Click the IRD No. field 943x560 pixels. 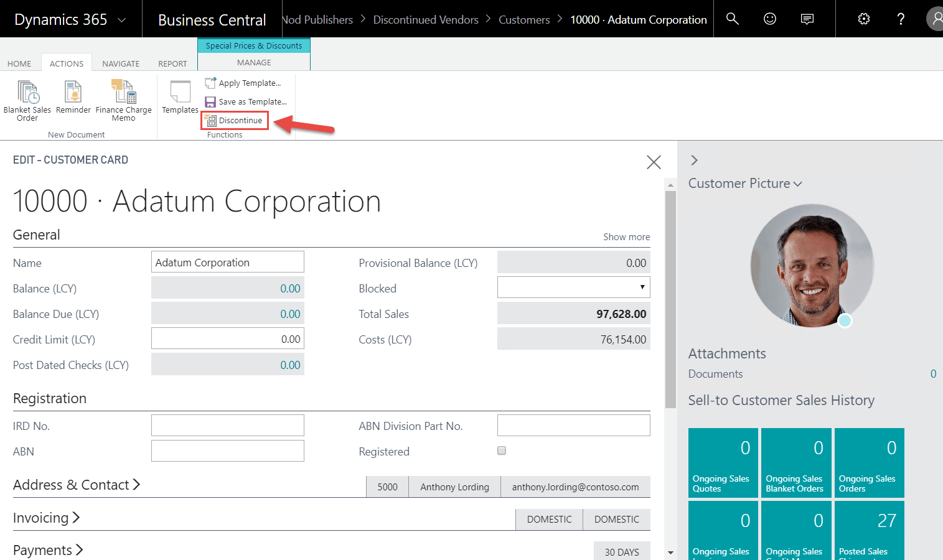[227, 426]
